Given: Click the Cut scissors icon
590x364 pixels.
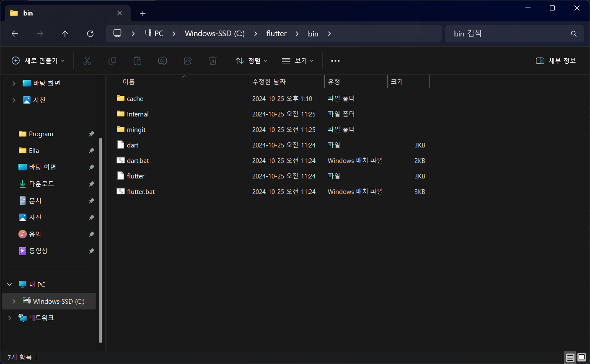Looking at the screenshot, I should click(x=87, y=61).
